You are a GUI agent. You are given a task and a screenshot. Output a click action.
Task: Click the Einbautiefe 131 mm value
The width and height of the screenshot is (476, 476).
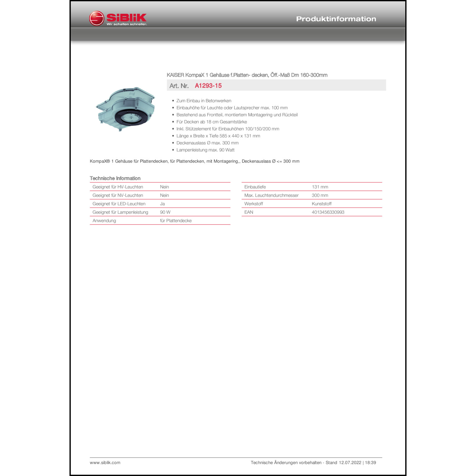(320, 187)
